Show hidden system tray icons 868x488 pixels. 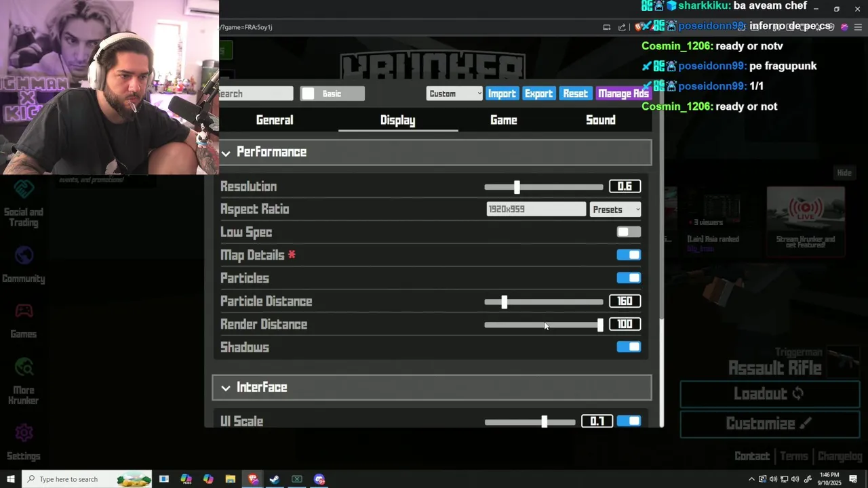tap(751, 479)
